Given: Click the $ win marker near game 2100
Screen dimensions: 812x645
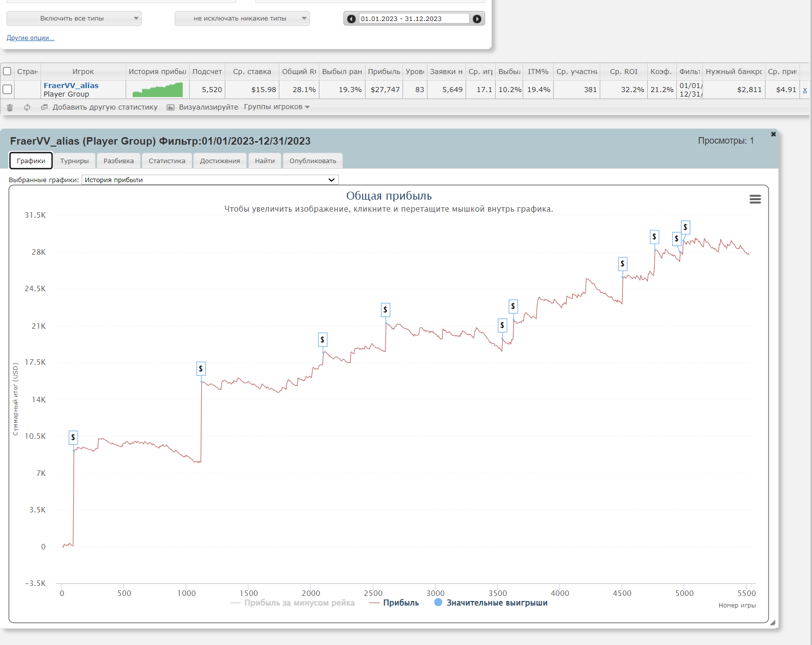Looking at the screenshot, I should [x=322, y=340].
